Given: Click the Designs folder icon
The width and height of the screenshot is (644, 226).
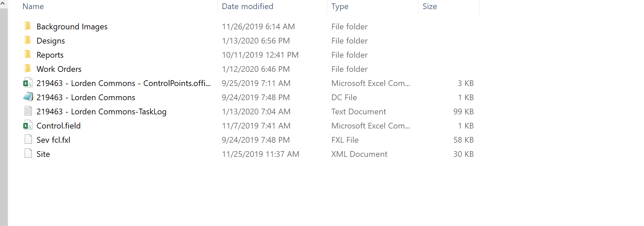Looking at the screenshot, I should [x=28, y=40].
